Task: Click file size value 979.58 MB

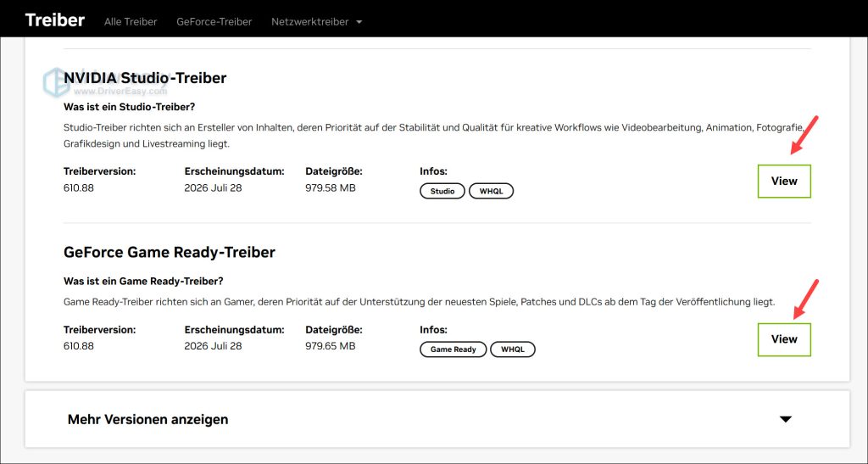Action: (x=331, y=187)
